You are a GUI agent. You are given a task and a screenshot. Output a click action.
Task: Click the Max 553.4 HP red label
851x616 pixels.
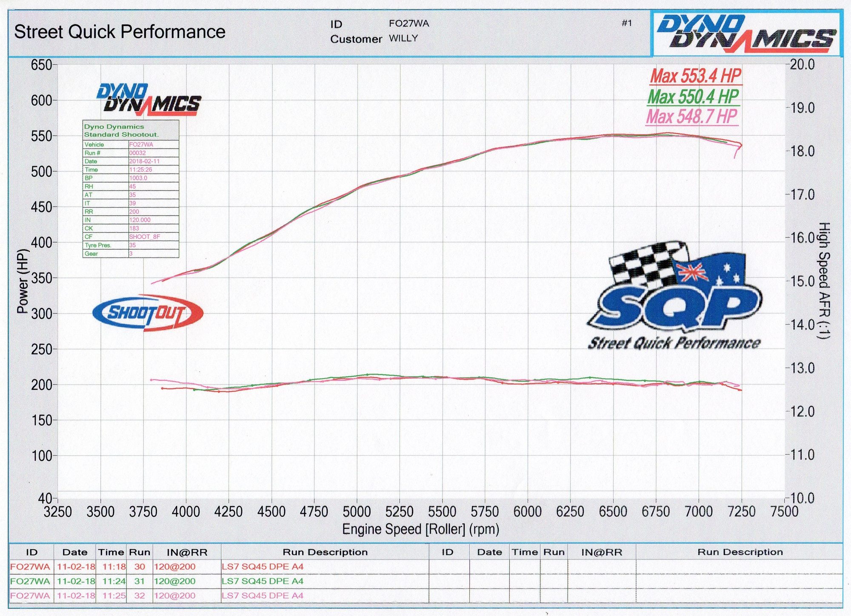[696, 76]
